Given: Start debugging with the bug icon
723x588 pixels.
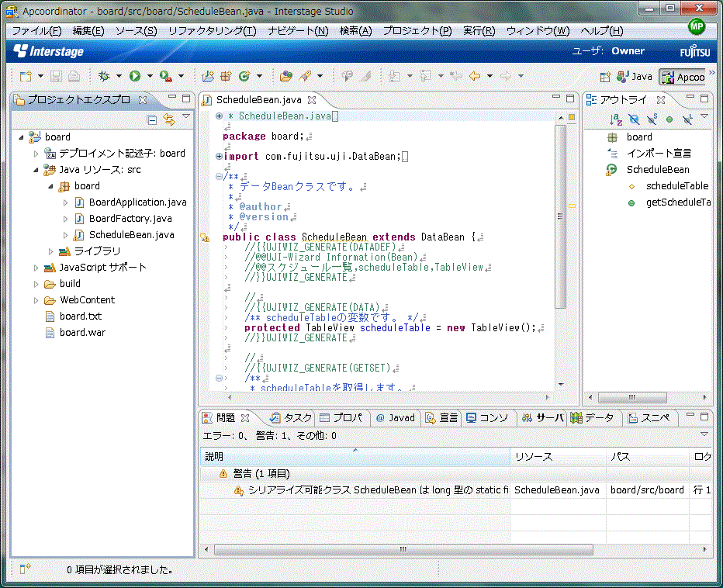Looking at the screenshot, I should pyautogui.click(x=104, y=76).
